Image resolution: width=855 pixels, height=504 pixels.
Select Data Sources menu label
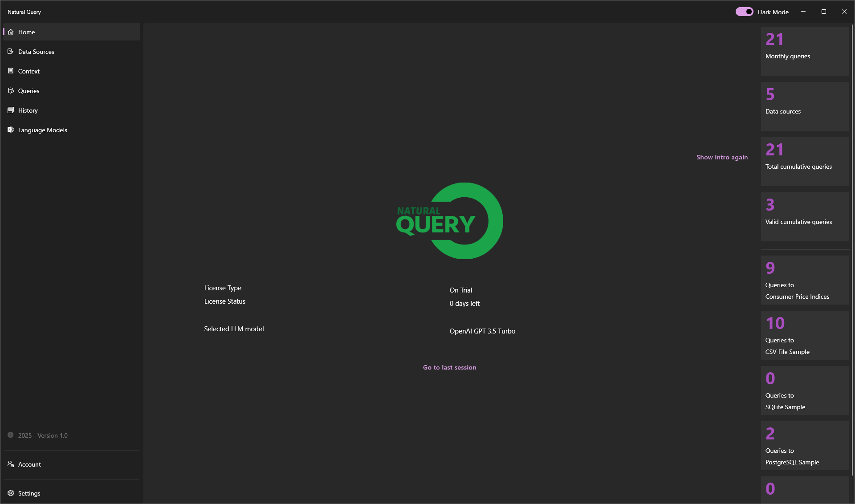(36, 52)
